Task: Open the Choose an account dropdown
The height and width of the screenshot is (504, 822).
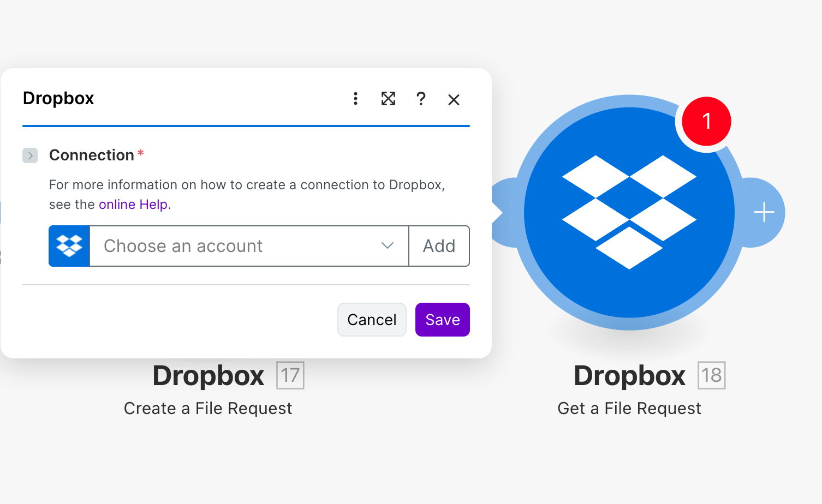Action: (x=249, y=246)
